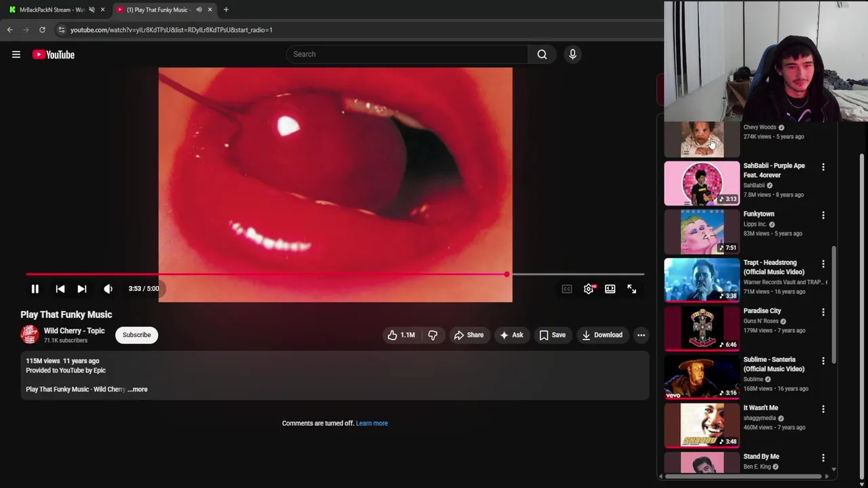The image size is (868, 488).
Task: Open the YouTube hamburger guide menu
Action: (16, 54)
